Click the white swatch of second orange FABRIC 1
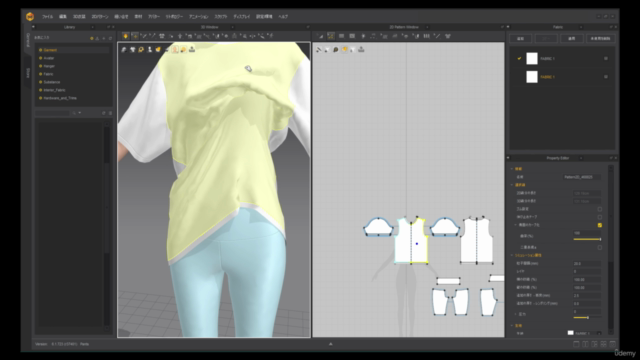The height and width of the screenshot is (360, 640). click(532, 77)
